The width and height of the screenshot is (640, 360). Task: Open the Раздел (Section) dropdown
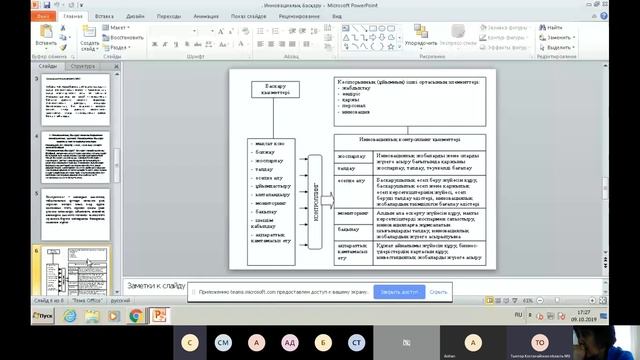117,47
